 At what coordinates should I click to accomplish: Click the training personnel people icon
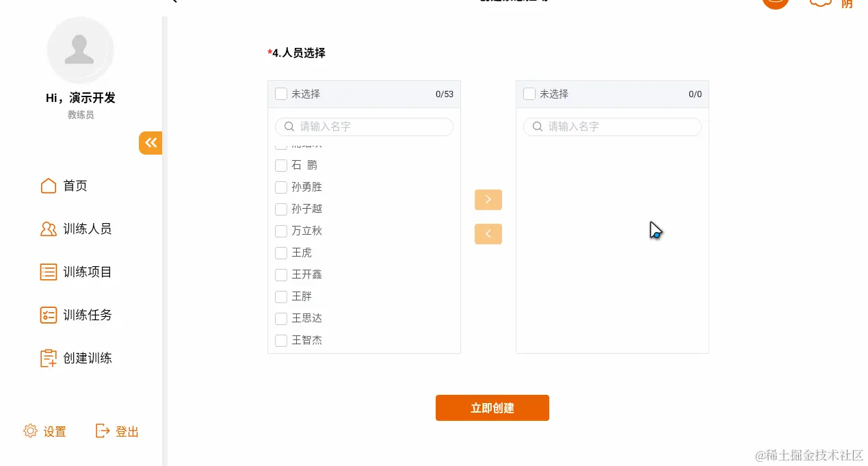point(49,229)
